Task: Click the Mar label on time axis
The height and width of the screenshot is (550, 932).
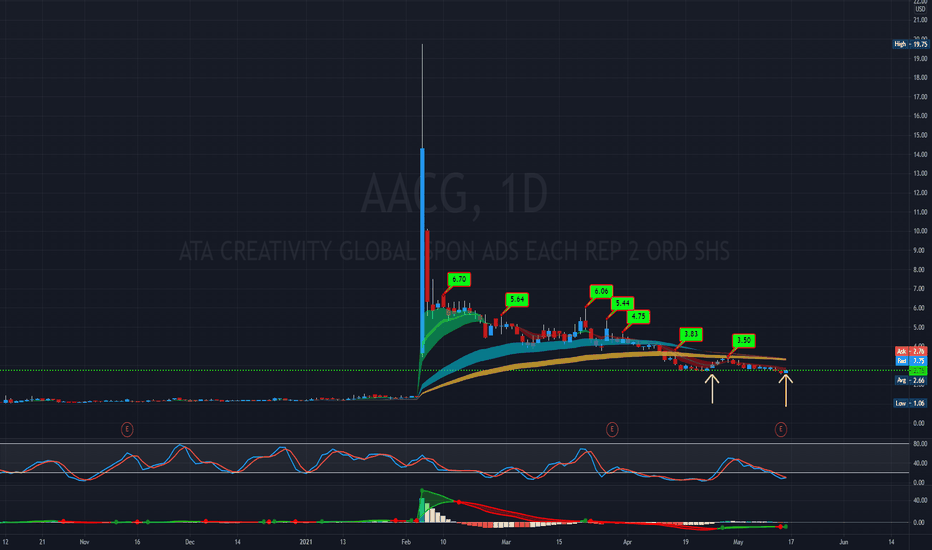Action: click(506, 542)
